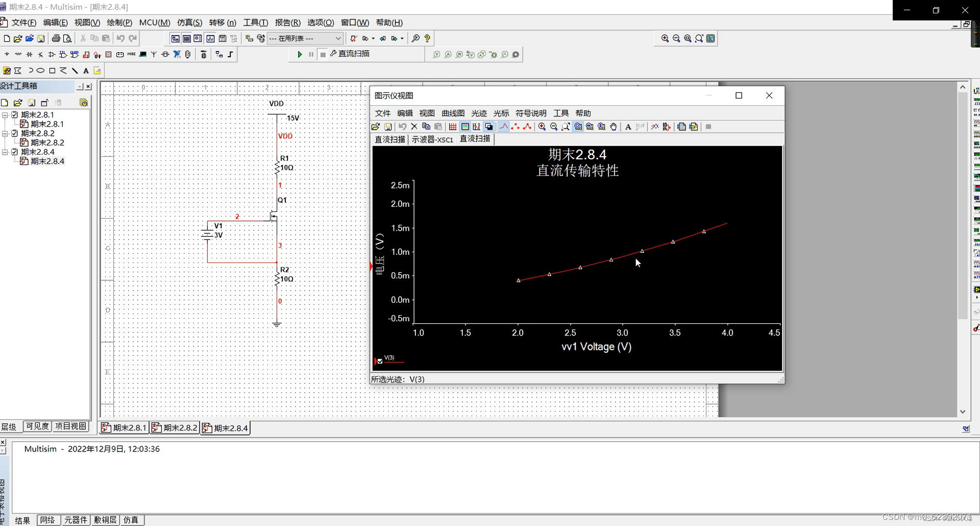Save the Grapher data with the disk icon
The height and width of the screenshot is (526, 980).
tap(388, 127)
